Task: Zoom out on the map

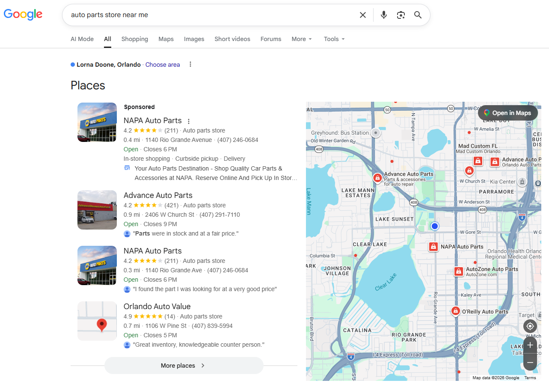Action: click(530, 363)
